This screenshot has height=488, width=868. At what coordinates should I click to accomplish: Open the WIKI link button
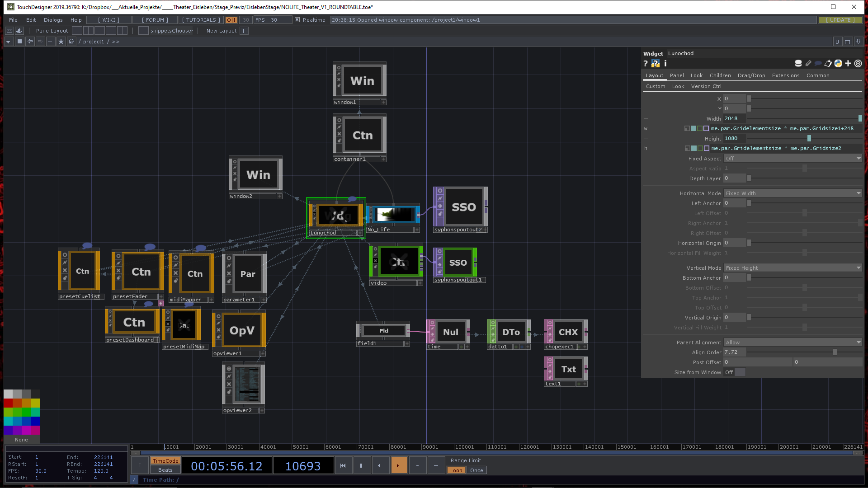[109, 20]
